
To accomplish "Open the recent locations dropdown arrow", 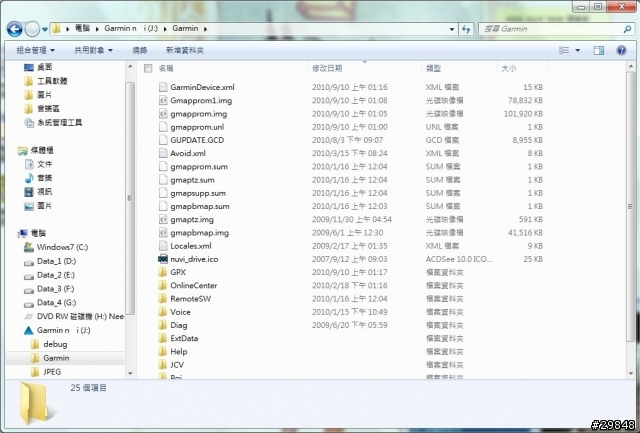I will pos(44,29).
